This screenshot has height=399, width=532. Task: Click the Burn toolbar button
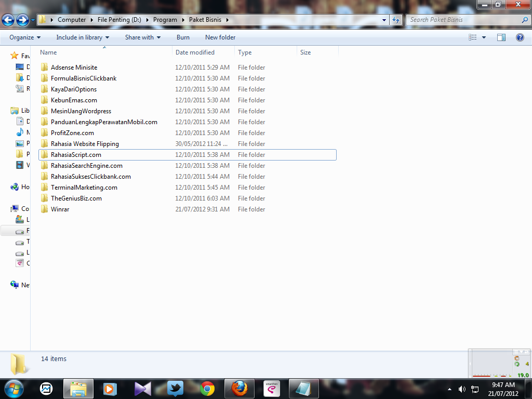(x=183, y=37)
